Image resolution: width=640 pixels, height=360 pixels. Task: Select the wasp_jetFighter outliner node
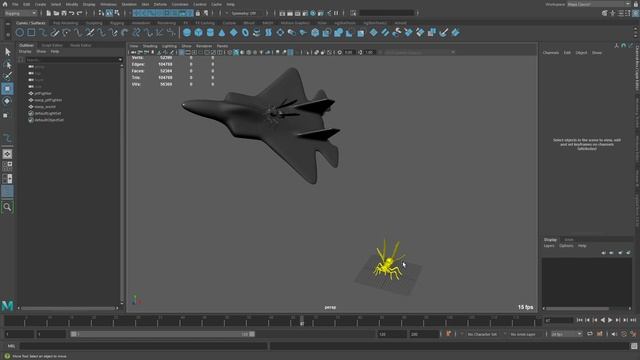coord(48,100)
